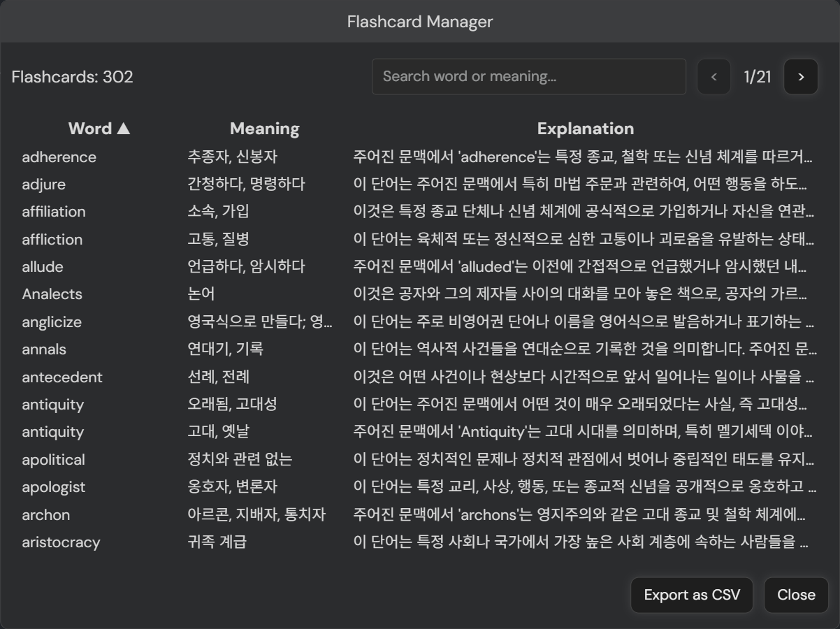
Task: Click the affliction row
Action: point(52,240)
